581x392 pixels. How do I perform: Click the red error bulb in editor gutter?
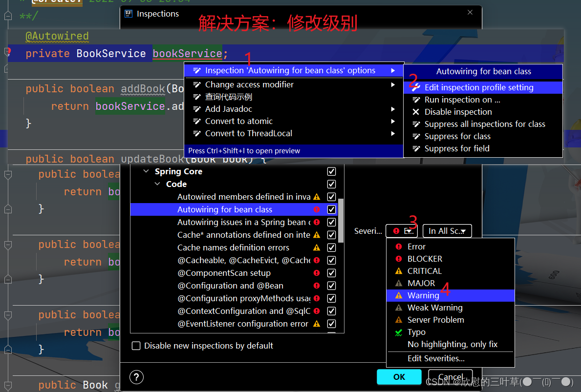coord(8,51)
